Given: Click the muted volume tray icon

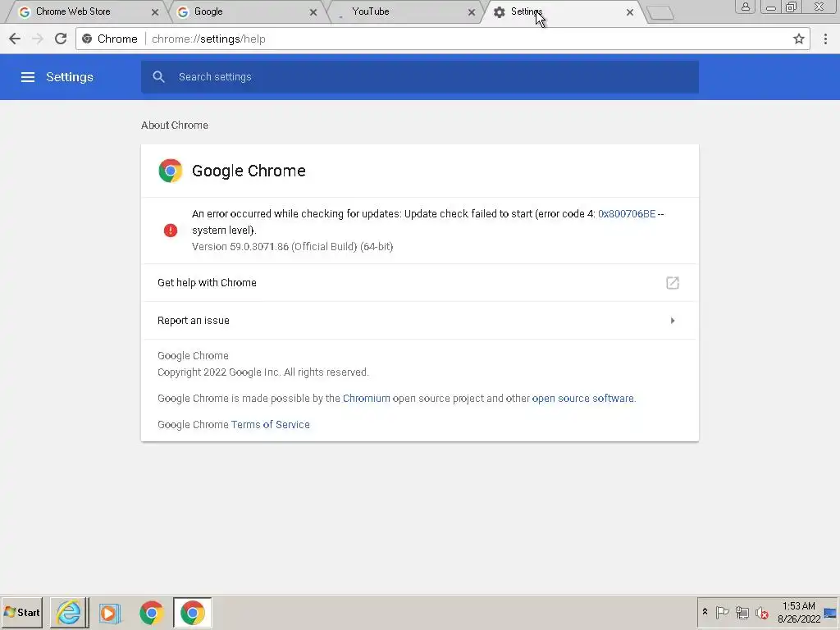Looking at the screenshot, I should 762,612.
